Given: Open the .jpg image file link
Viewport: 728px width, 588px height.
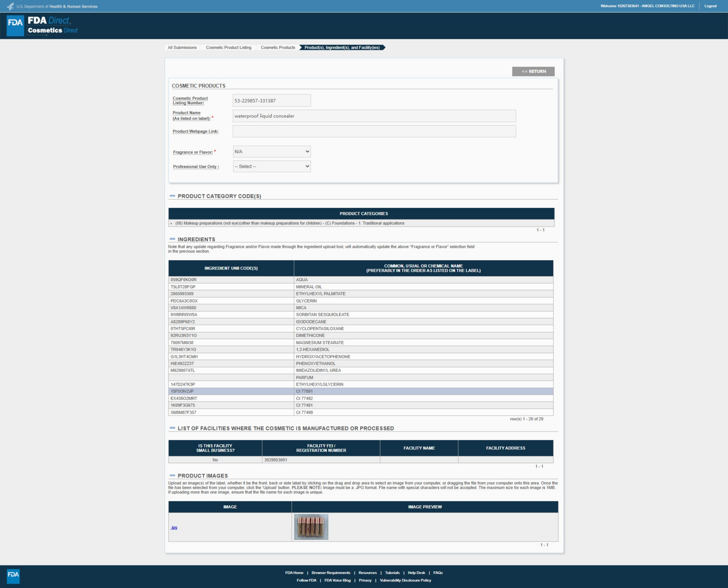Looking at the screenshot, I should click(x=174, y=527).
